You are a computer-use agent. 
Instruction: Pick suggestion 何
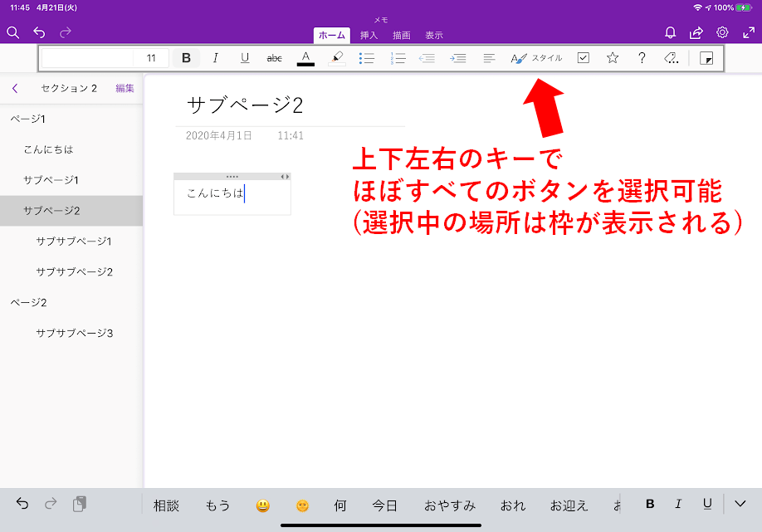[340, 505]
